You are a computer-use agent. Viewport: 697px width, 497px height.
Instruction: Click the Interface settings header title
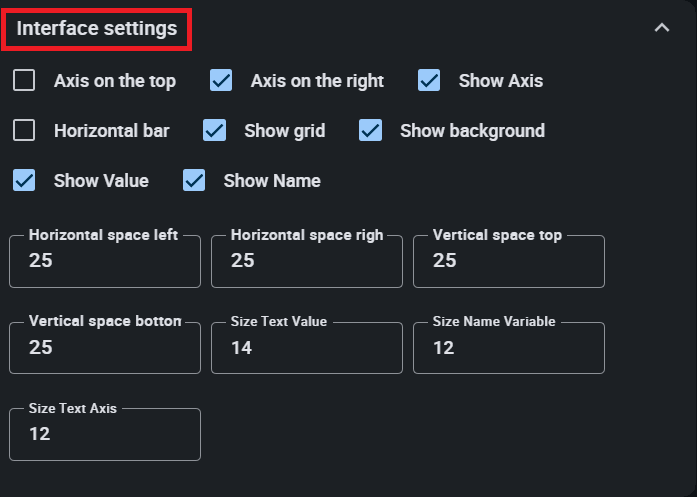(x=97, y=29)
